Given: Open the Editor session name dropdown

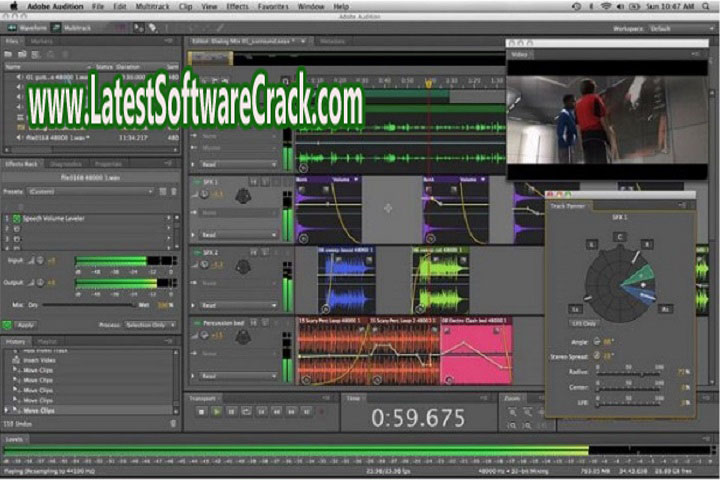Looking at the screenshot, I should pos(303,41).
